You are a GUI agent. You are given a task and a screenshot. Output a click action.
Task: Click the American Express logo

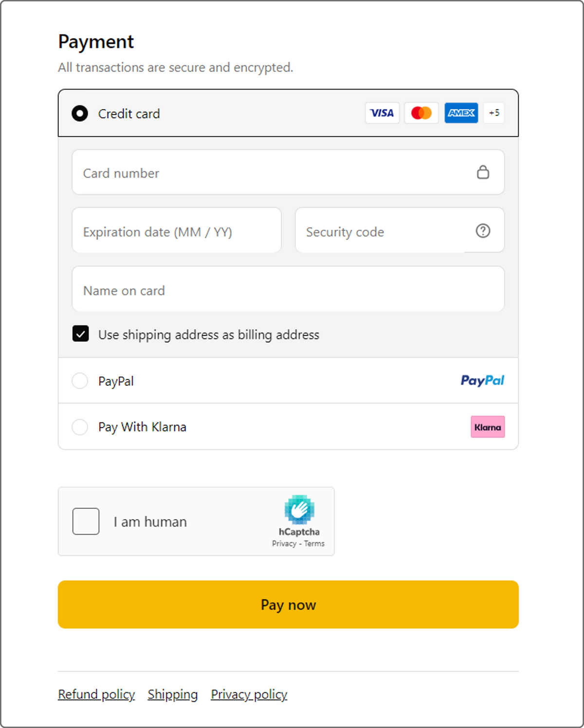461,113
